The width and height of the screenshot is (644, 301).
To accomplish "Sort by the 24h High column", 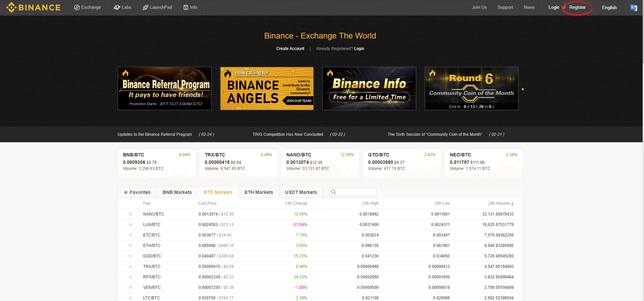I will point(370,203).
